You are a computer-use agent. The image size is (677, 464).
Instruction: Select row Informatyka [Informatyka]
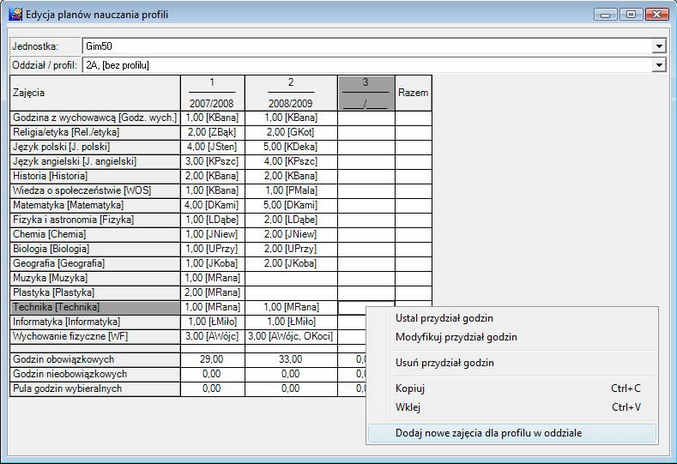pyautogui.click(x=95, y=322)
